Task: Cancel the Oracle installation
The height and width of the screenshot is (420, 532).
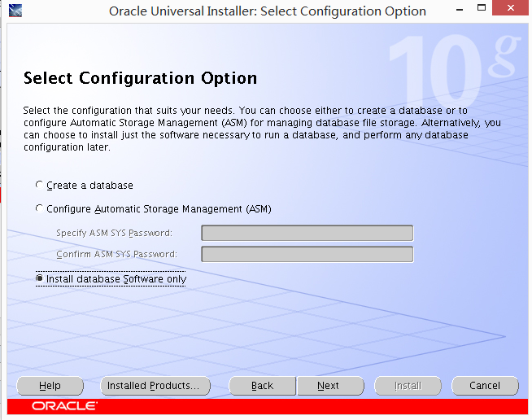Action: 485,386
